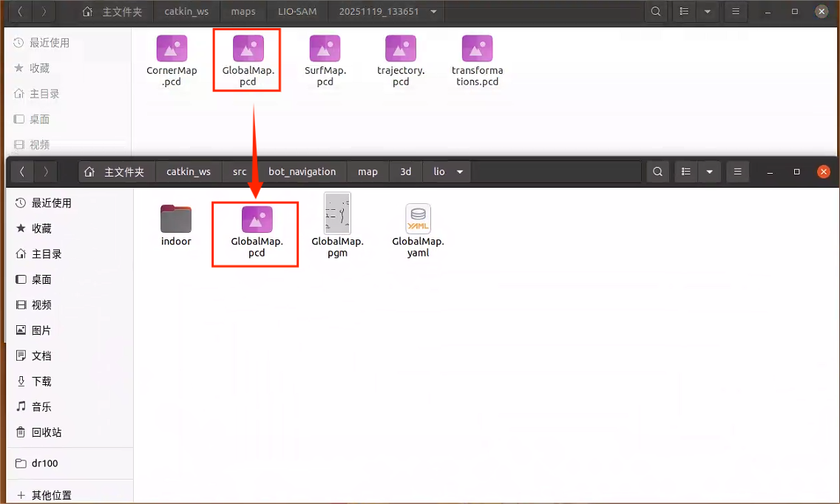The image size is (840, 504).
Task: Open 回收站 (Trash) in sidebar
Action: coord(47,432)
